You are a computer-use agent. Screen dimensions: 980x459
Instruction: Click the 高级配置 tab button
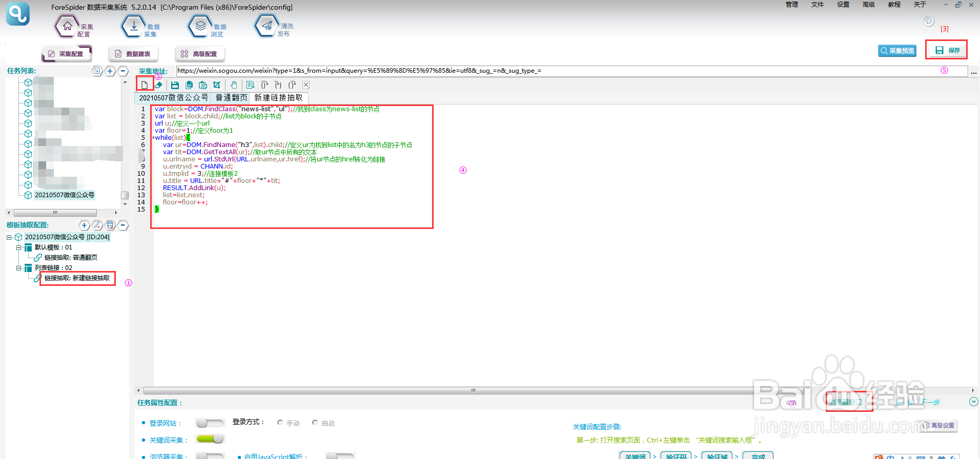point(200,54)
